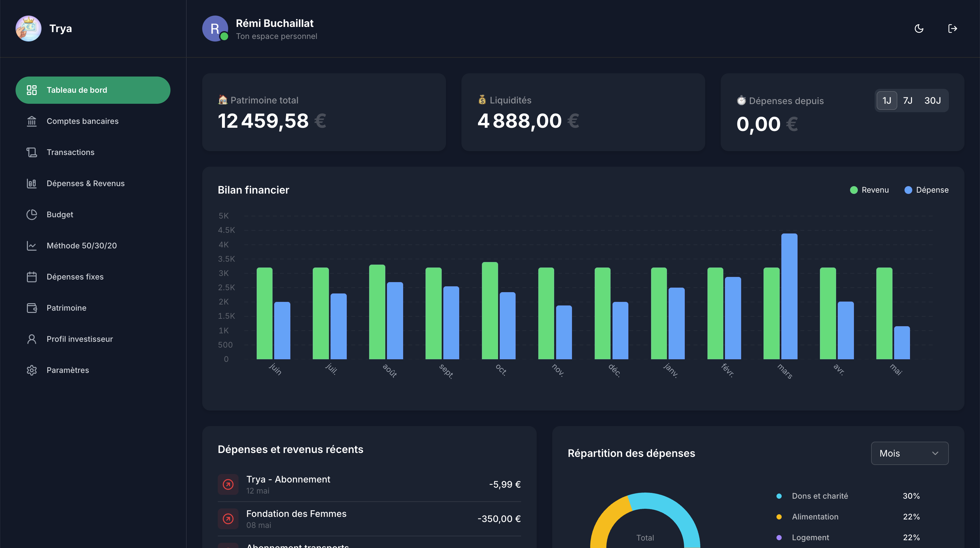Toggle dark mode with the moon icon
Screen dimensions: 980x548
tap(919, 29)
